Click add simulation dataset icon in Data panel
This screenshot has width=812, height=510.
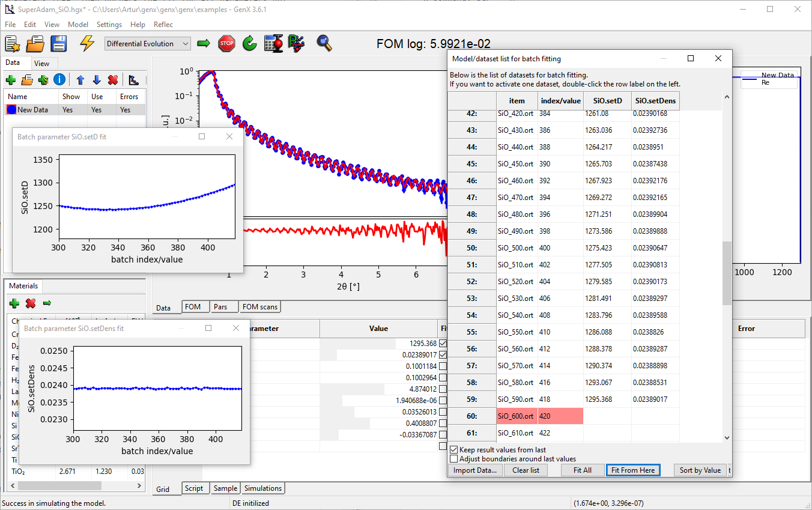click(x=43, y=79)
